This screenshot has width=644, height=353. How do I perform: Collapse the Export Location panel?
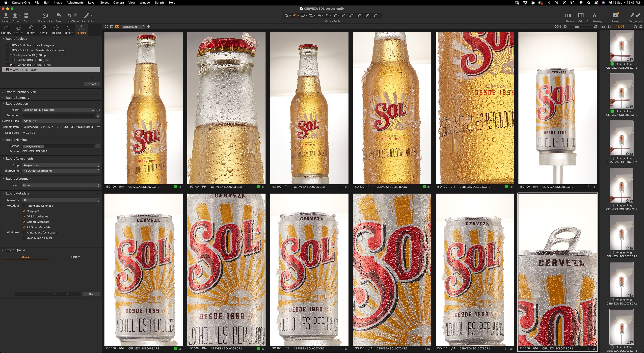coord(3,103)
